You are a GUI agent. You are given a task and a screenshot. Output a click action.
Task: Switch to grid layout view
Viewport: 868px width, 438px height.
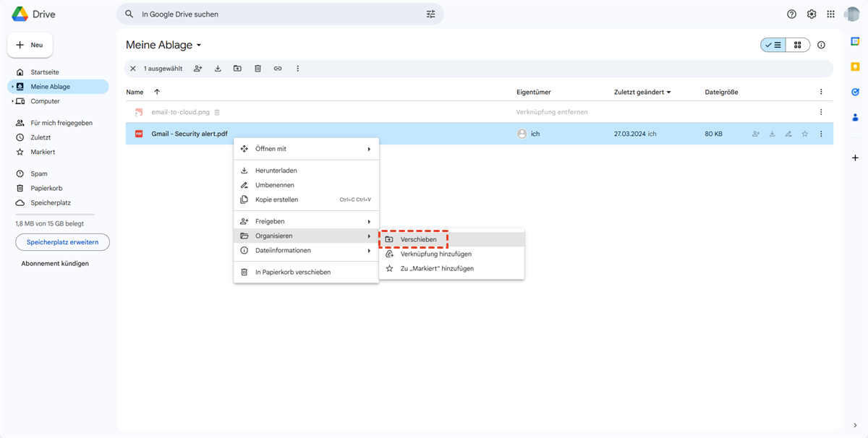[798, 45]
